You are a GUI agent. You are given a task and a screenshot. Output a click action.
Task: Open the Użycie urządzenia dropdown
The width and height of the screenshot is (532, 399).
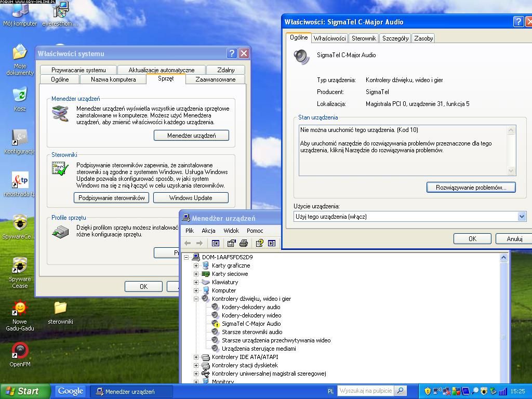pos(522,217)
